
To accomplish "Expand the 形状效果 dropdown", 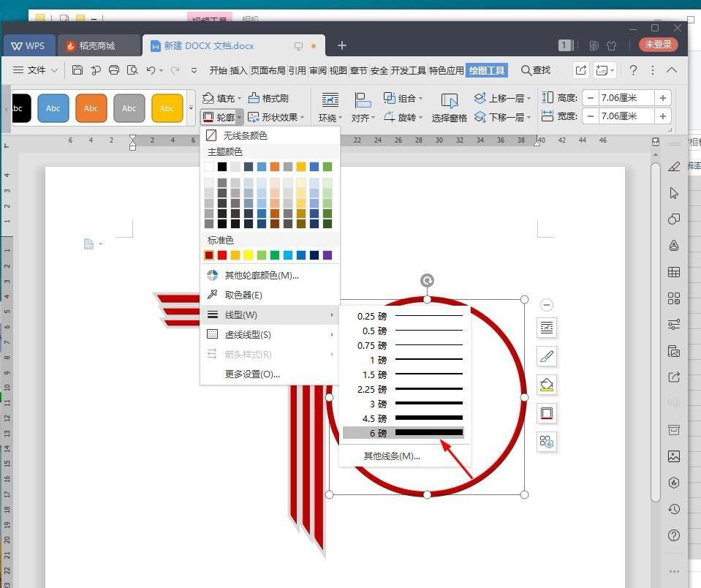I will coord(303,117).
